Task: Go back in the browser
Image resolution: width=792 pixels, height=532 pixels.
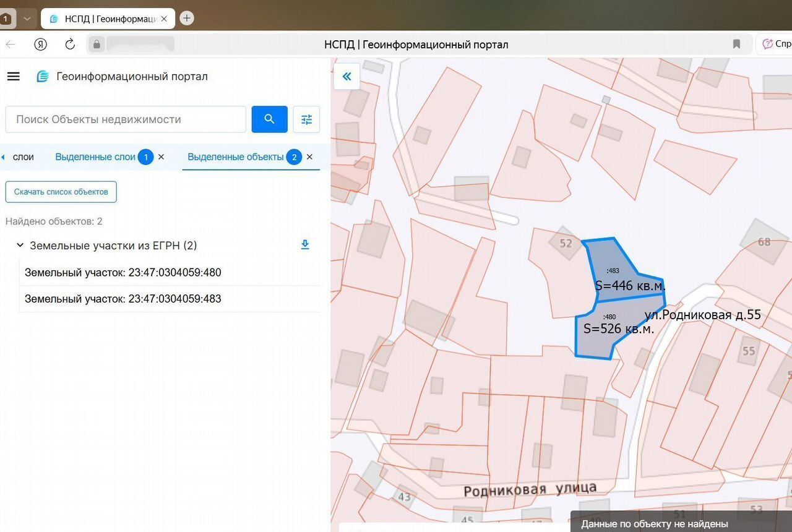Action: coord(11,44)
